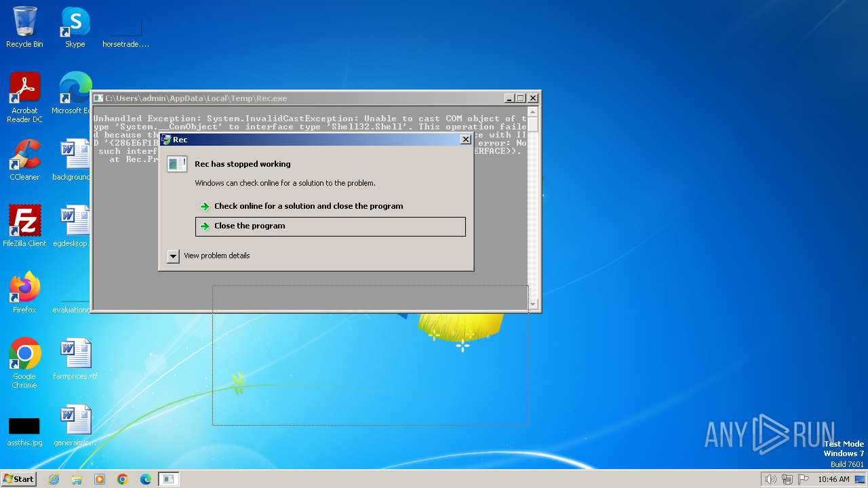
Task: Close the Rec error dialog
Action: [x=465, y=140]
